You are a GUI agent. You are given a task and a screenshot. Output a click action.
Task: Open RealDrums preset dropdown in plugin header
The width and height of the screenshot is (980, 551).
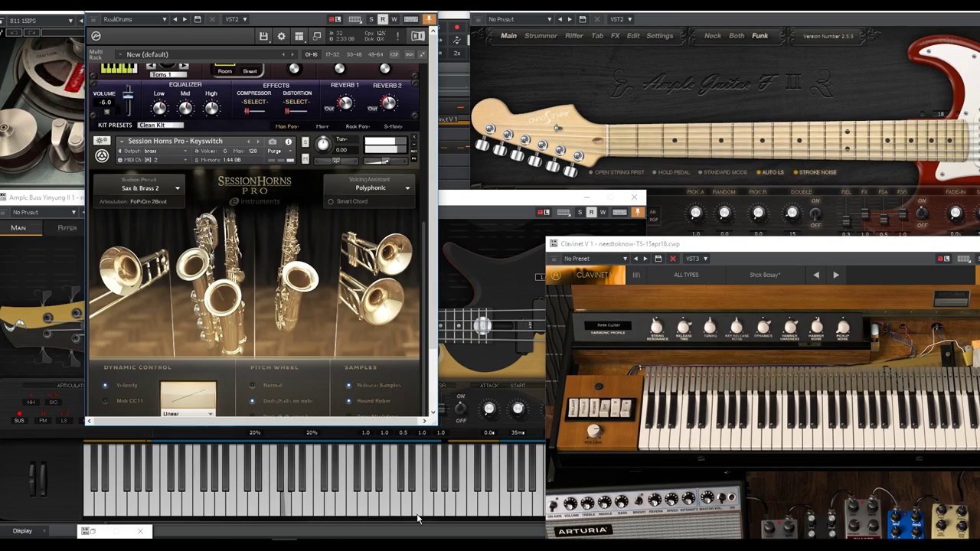click(x=135, y=19)
